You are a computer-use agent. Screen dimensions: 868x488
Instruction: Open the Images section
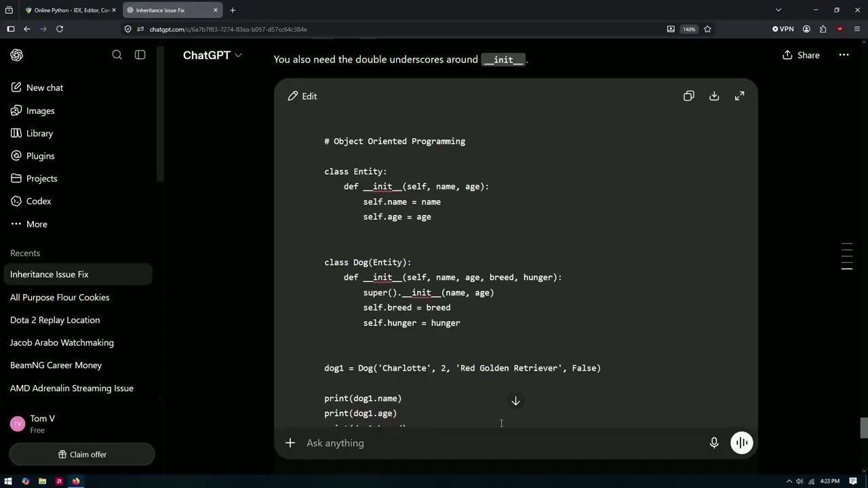click(78, 110)
